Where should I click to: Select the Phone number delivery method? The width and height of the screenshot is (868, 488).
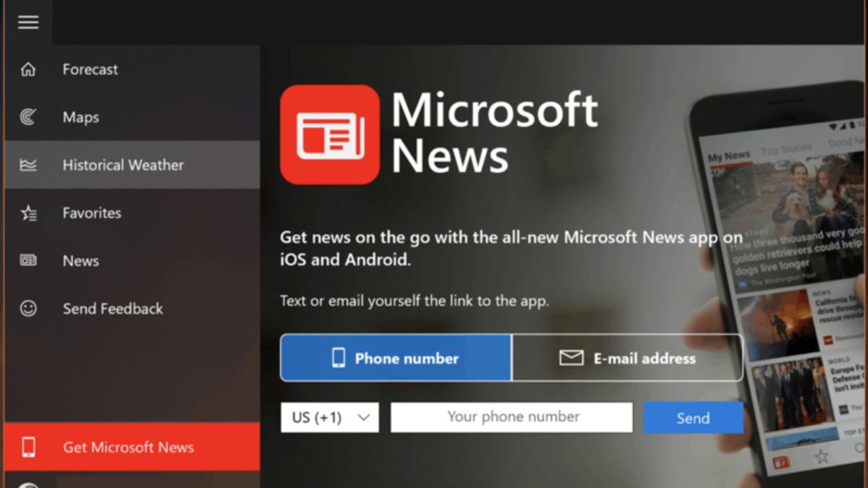coord(396,358)
